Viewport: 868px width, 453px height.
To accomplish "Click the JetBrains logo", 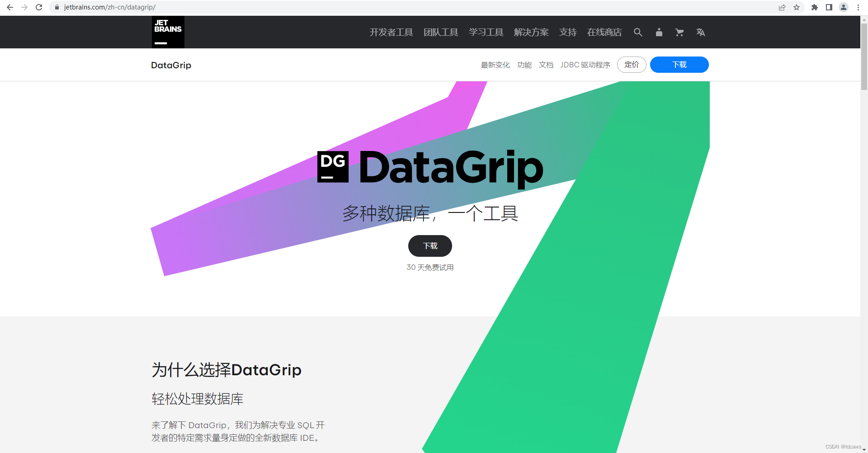I will [x=168, y=32].
